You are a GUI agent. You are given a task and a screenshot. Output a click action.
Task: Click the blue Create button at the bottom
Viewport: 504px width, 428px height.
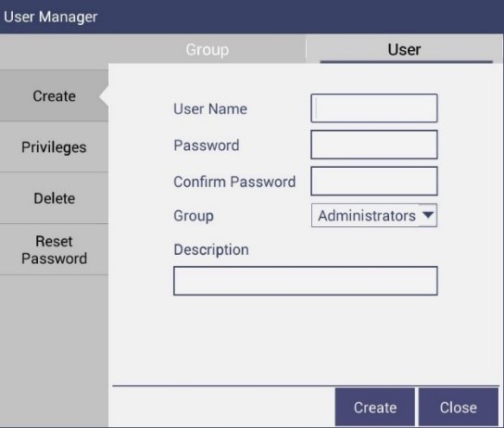point(375,407)
